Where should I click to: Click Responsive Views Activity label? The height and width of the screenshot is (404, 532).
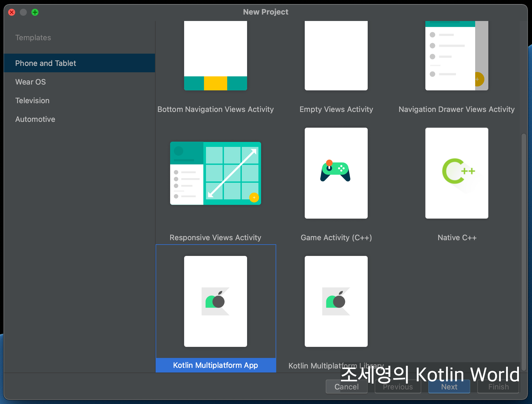click(216, 238)
